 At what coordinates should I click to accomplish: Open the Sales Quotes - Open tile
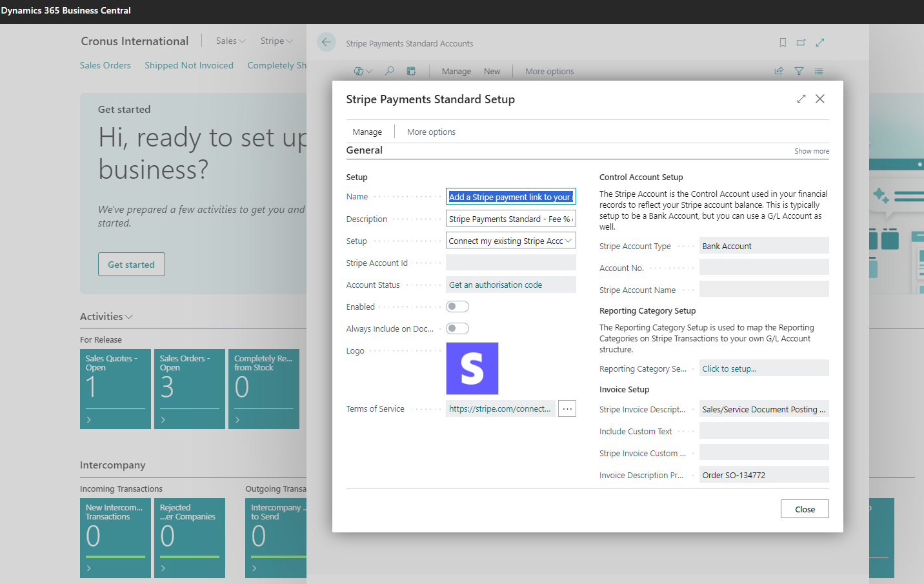[x=115, y=389]
